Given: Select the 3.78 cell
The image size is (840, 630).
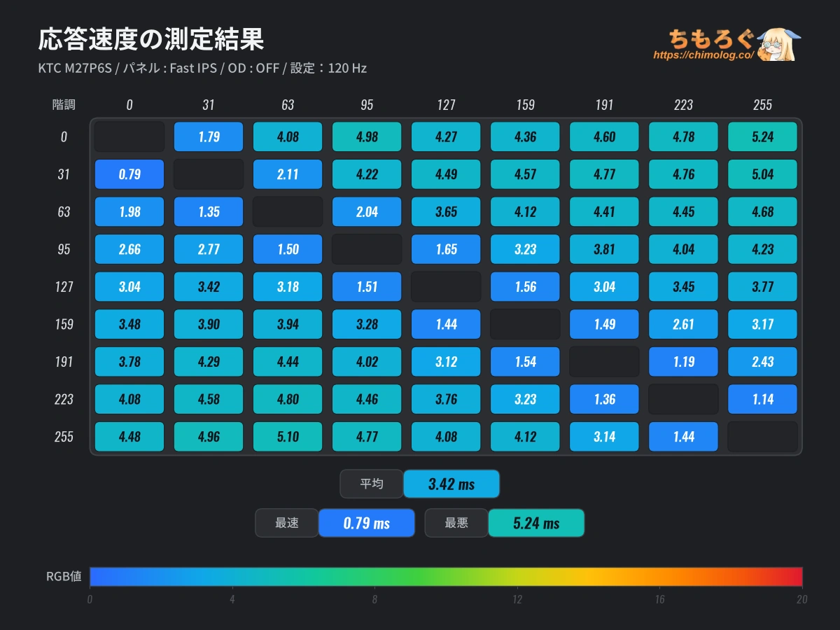Looking at the screenshot, I should [129, 362].
